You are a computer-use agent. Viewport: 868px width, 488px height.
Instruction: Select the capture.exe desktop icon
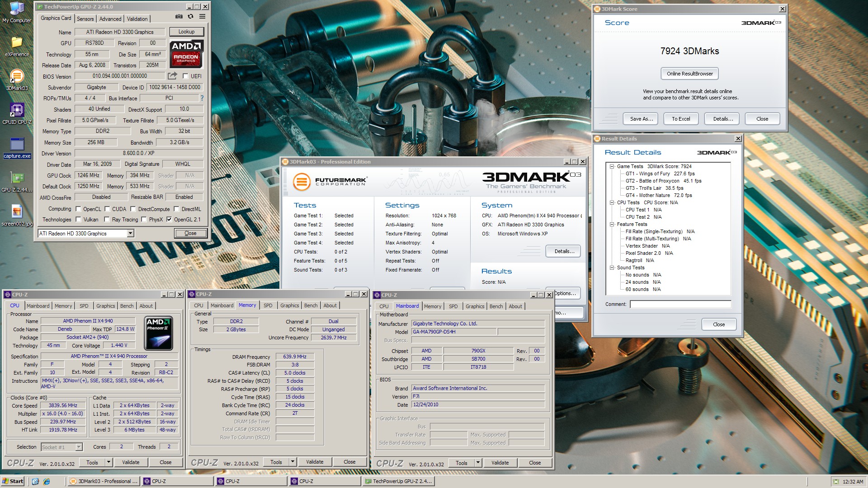point(17,148)
